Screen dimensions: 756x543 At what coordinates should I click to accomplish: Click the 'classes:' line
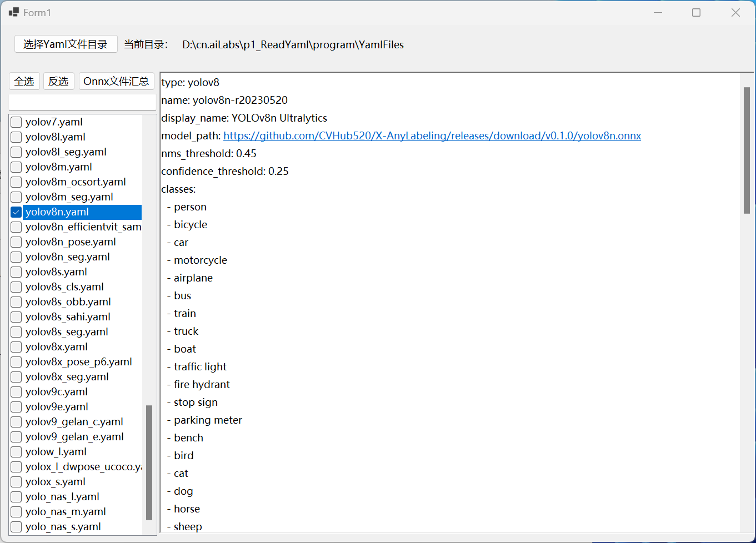tap(178, 189)
